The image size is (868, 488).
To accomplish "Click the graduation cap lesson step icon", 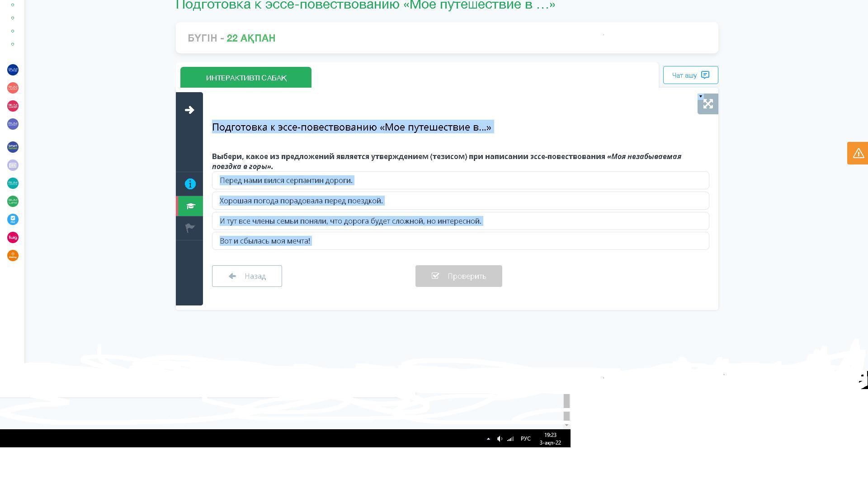I will (190, 206).
